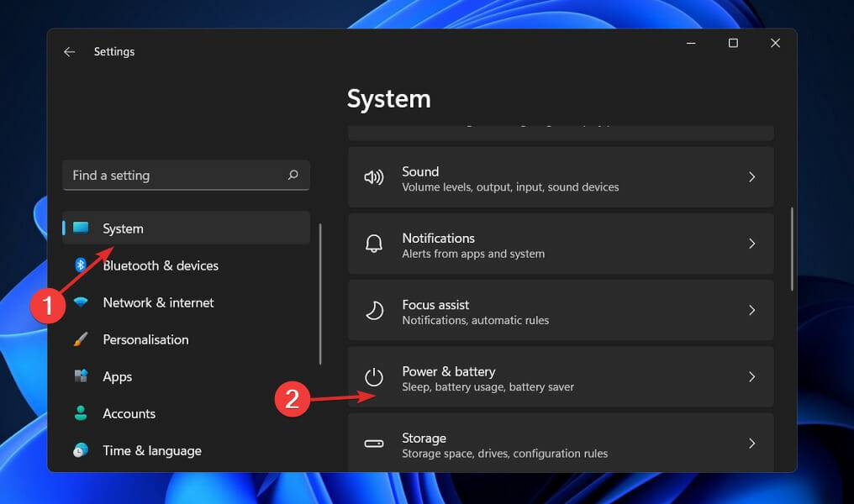Click the back arrow in Settings
This screenshot has height=504, width=854.
[70, 51]
